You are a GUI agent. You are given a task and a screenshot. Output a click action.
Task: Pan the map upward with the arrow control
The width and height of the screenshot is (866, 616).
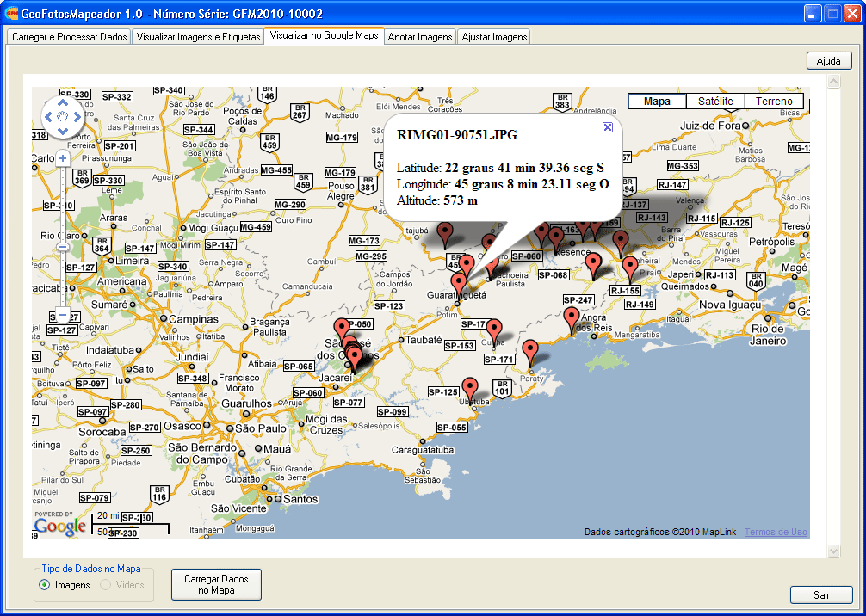pyautogui.click(x=62, y=103)
